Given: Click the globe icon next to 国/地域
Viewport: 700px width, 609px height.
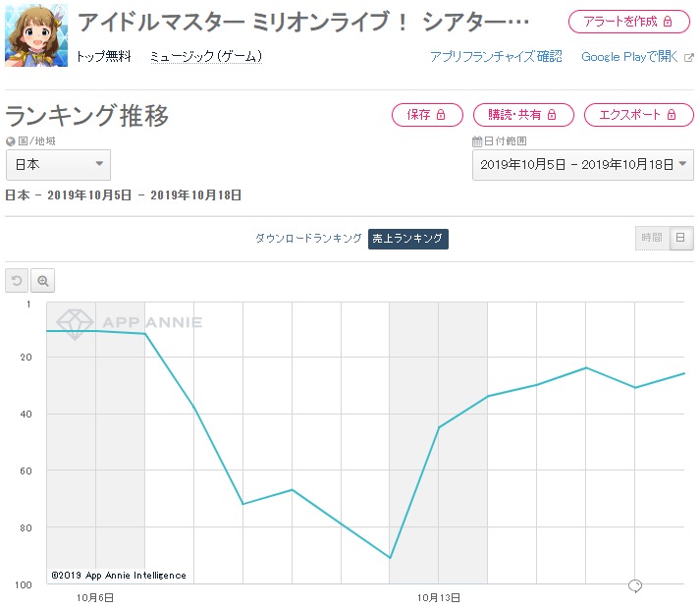Looking at the screenshot, I should click(10, 141).
